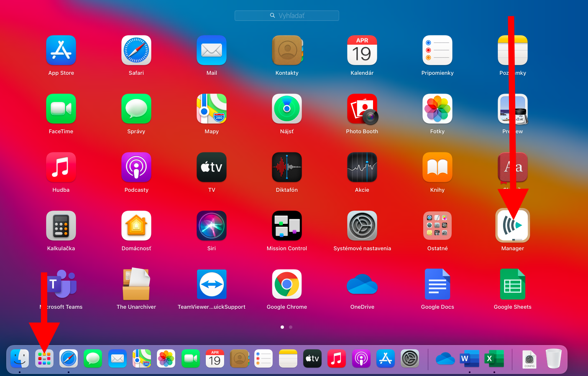This screenshot has height=376, width=588.
Task: Open Systémové nastavenia in the grid
Action: click(x=362, y=226)
